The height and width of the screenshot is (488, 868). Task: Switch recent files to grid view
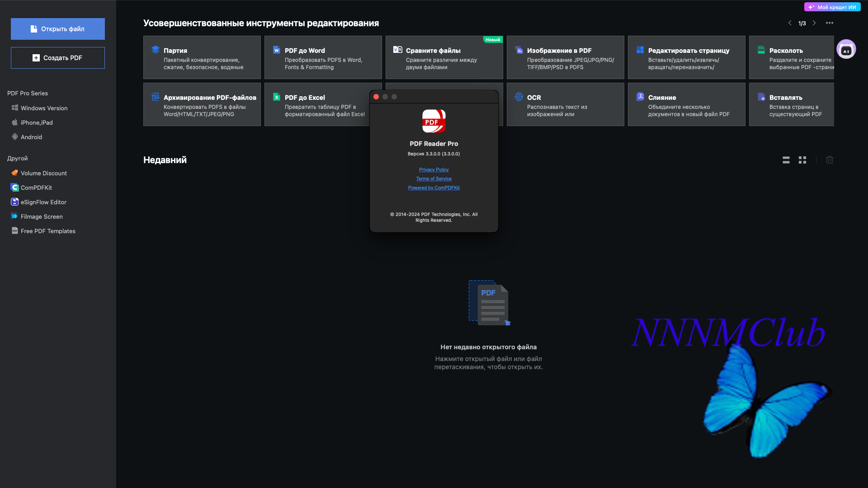click(802, 160)
